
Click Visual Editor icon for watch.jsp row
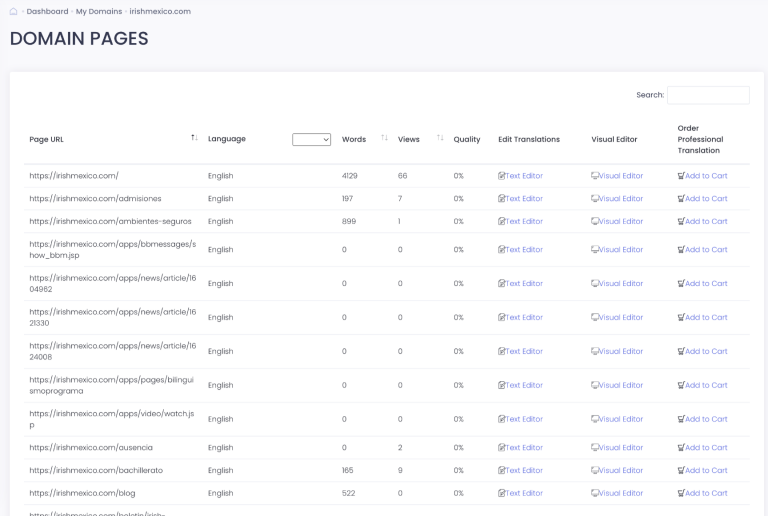(595, 419)
